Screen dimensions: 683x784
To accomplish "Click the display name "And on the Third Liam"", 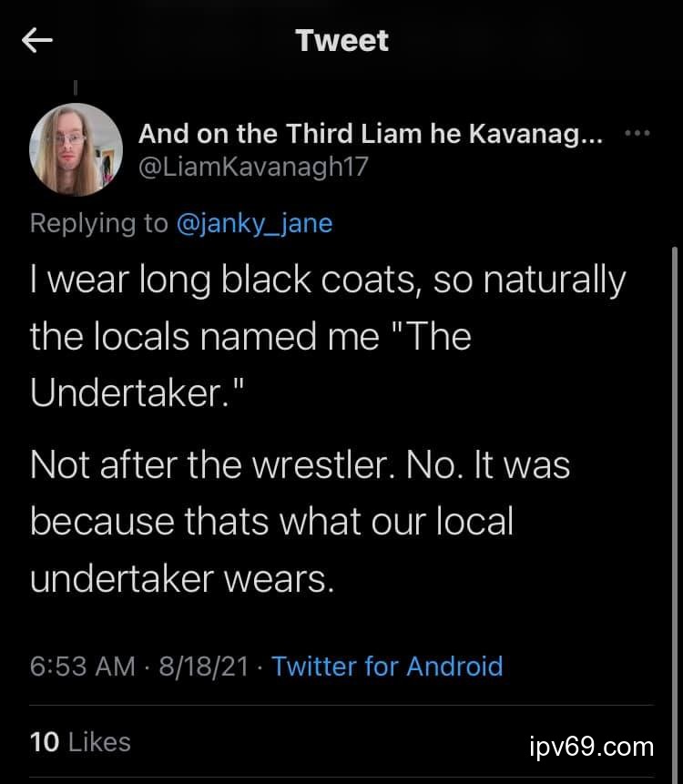I will (370, 134).
